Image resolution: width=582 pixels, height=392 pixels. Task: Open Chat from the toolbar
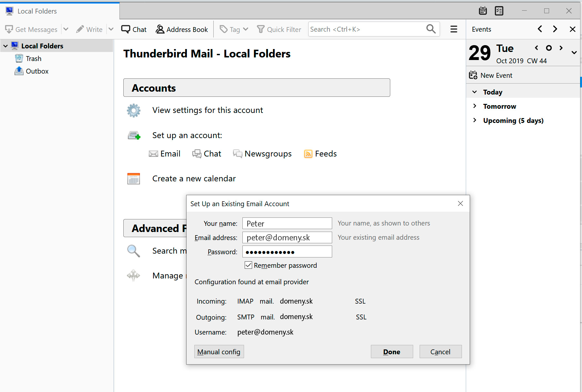coord(134,29)
